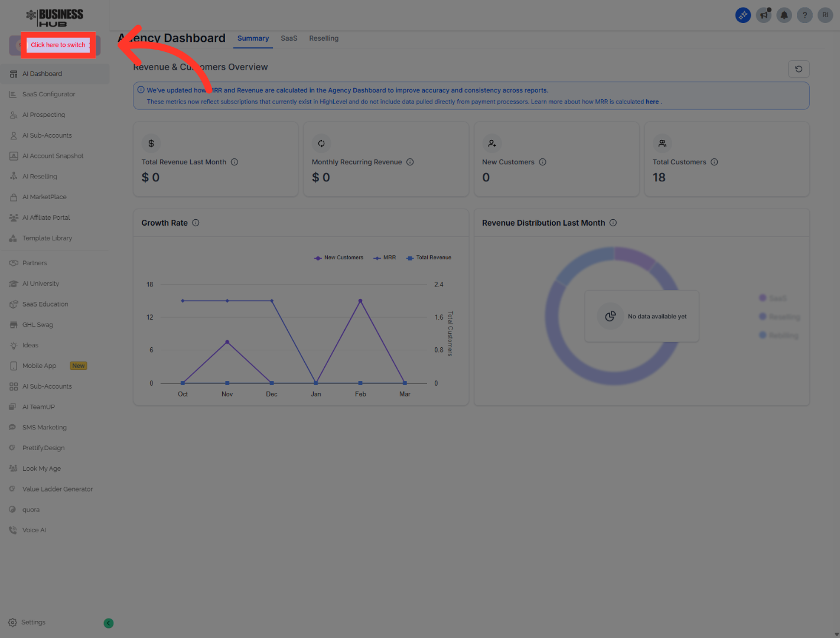
Task: Click the help question mark icon
Action: click(x=805, y=15)
